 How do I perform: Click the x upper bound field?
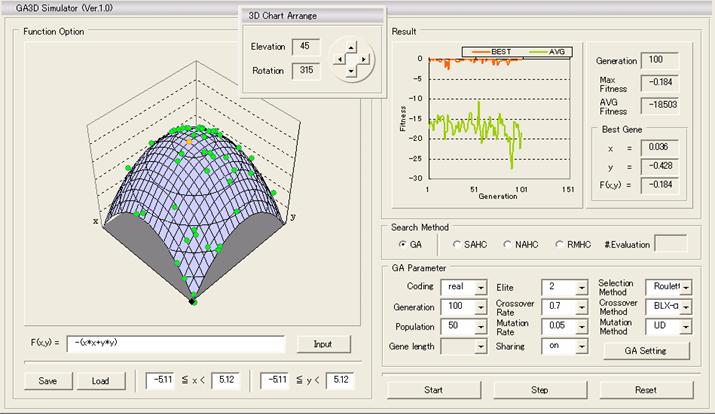click(x=225, y=380)
